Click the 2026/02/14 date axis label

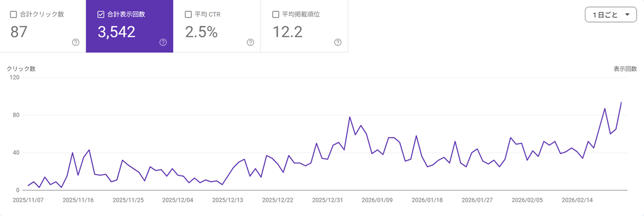click(x=577, y=200)
